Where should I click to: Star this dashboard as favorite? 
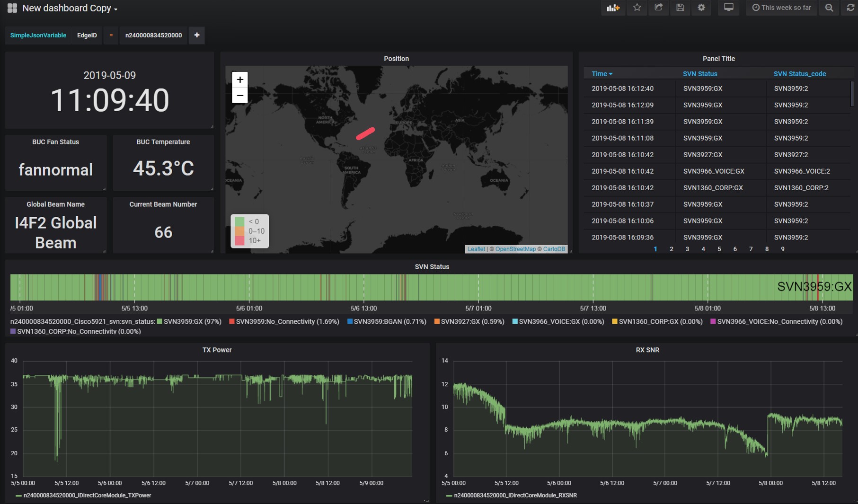[x=637, y=8]
